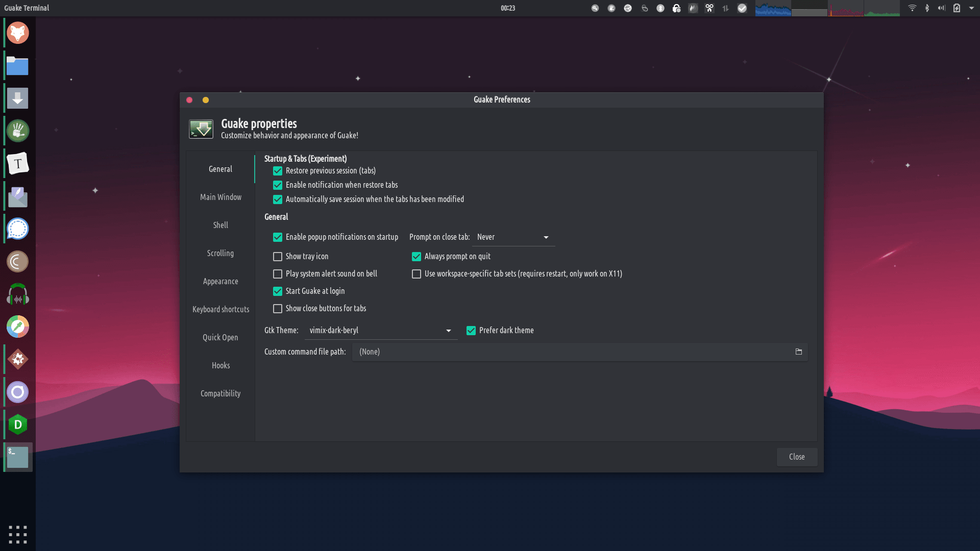Click the checkmark tray icon in top bar
The width and height of the screenshot is (980, 551).
[x=742, y=8]
